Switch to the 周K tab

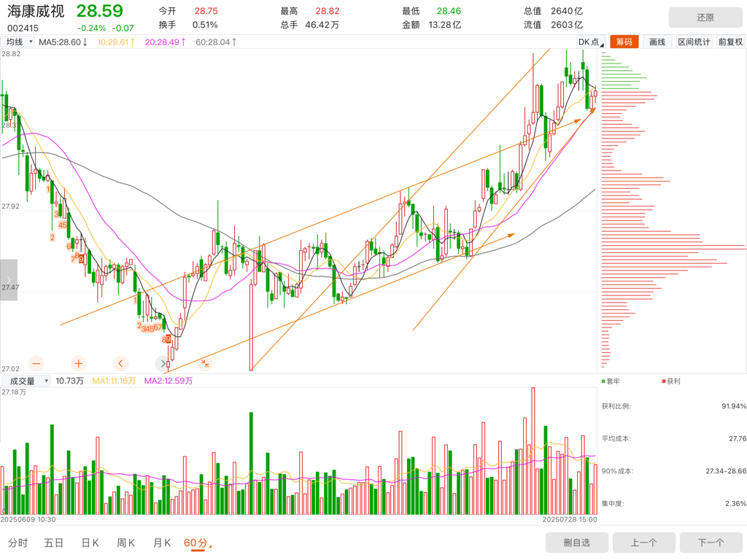(125, 542)
